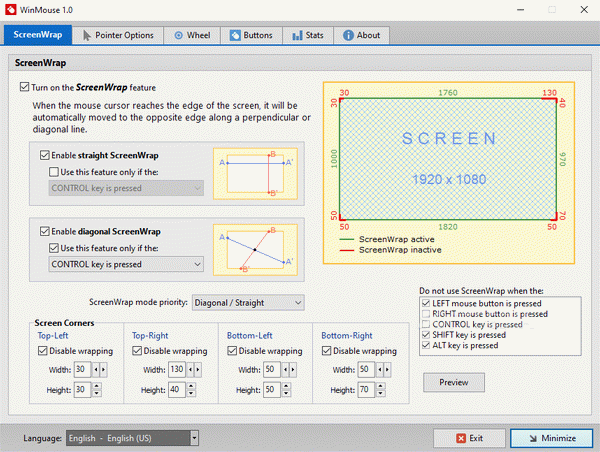Uncheck SHIFT key is pressed
600x452 pixels.
pos(426,335)
